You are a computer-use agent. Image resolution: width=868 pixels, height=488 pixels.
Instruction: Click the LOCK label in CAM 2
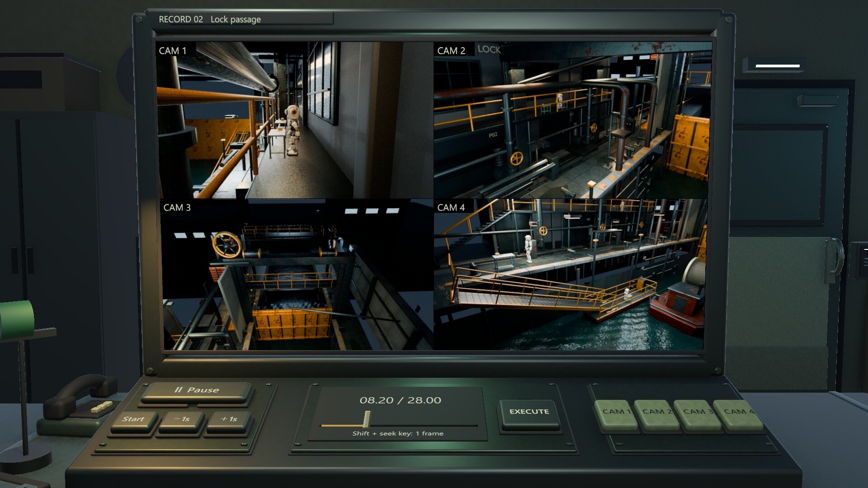click(x=489, y=49)
